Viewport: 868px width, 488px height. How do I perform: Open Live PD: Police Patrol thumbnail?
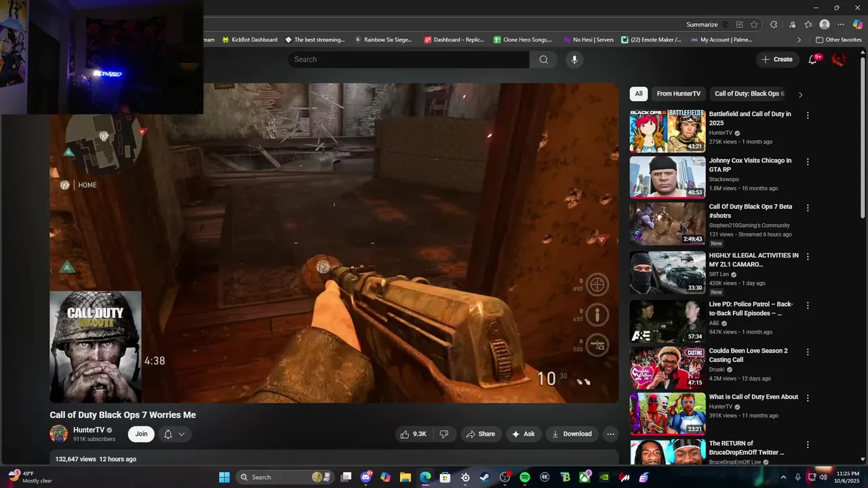(667, 321)
